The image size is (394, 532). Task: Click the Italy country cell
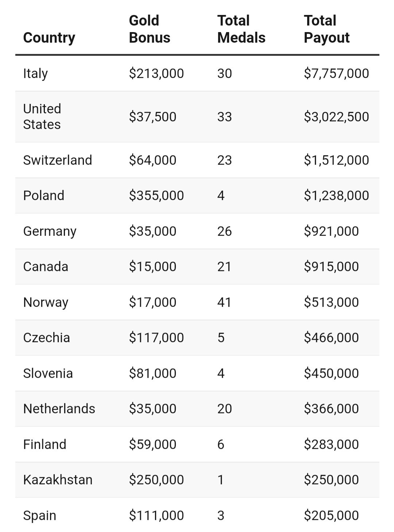tap(35, 73)
